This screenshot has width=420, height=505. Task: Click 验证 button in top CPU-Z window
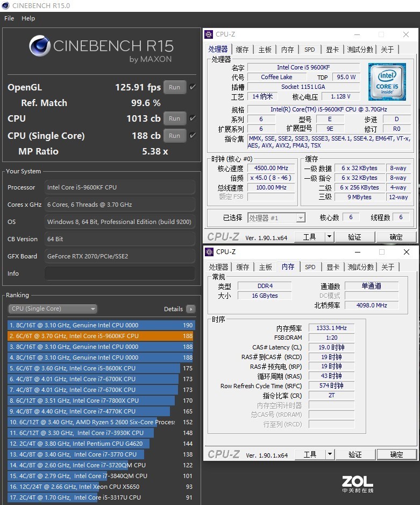(355, 237)
